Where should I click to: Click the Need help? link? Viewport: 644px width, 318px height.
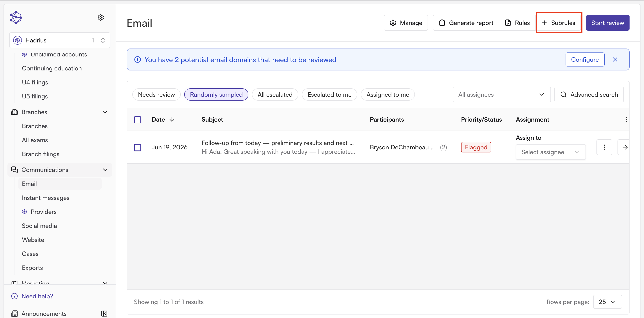coord(37,296)
